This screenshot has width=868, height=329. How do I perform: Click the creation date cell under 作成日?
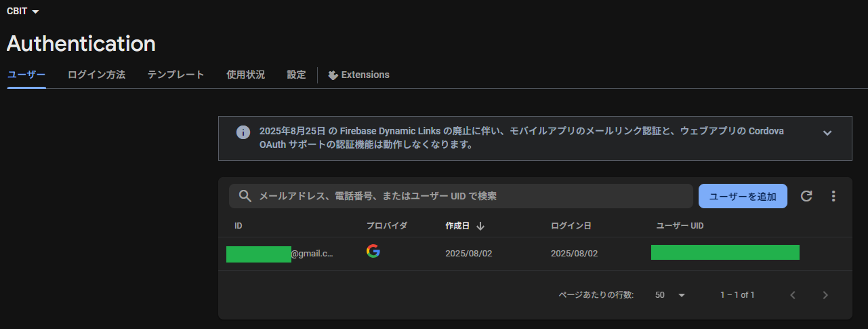pos(469,254)
